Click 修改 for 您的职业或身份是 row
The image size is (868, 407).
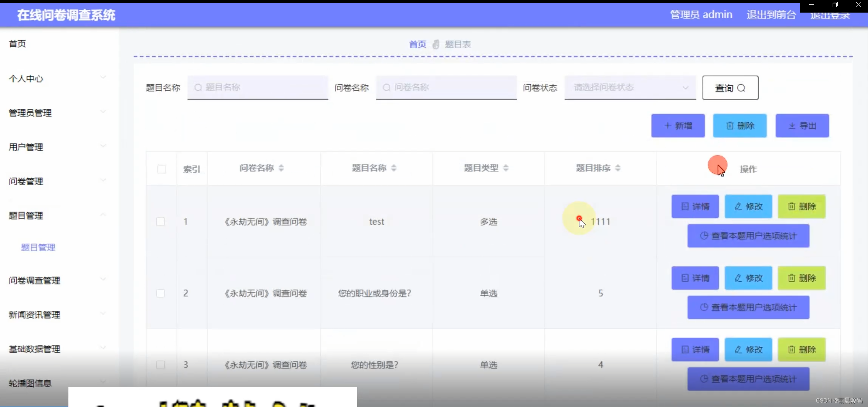(x=748, y=278)
